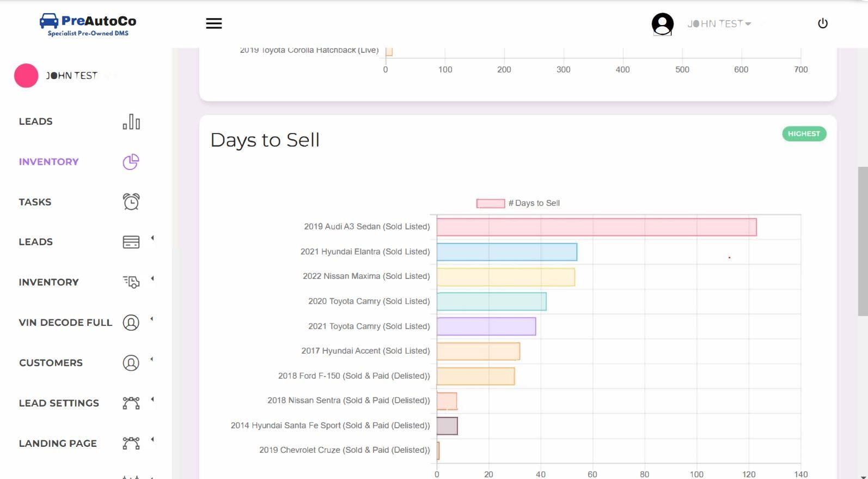Click the power logout icon
The height and width of the screenshot is (479, 868).
click(x=822, y=23)
